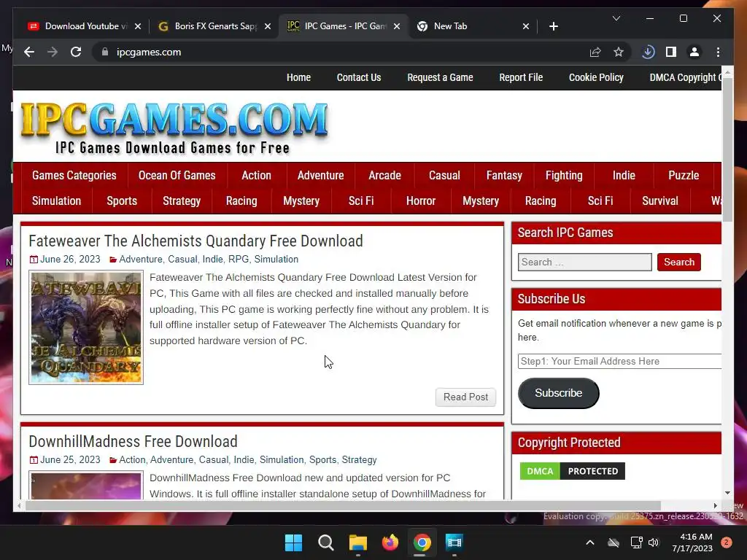Click the Subscribe button
Image resolution: width=747 pixels, height=560 pixels.
tap(558, 393)
